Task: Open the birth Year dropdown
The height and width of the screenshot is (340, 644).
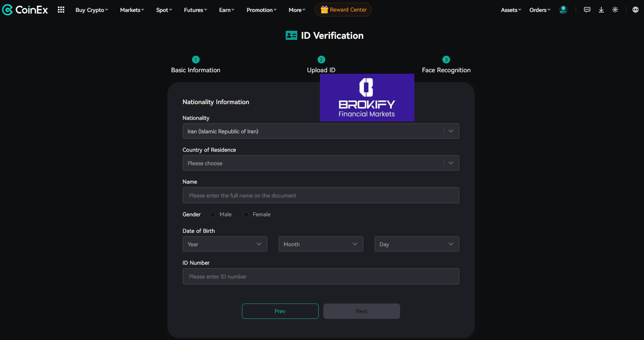Action: [x=225, y=244]
